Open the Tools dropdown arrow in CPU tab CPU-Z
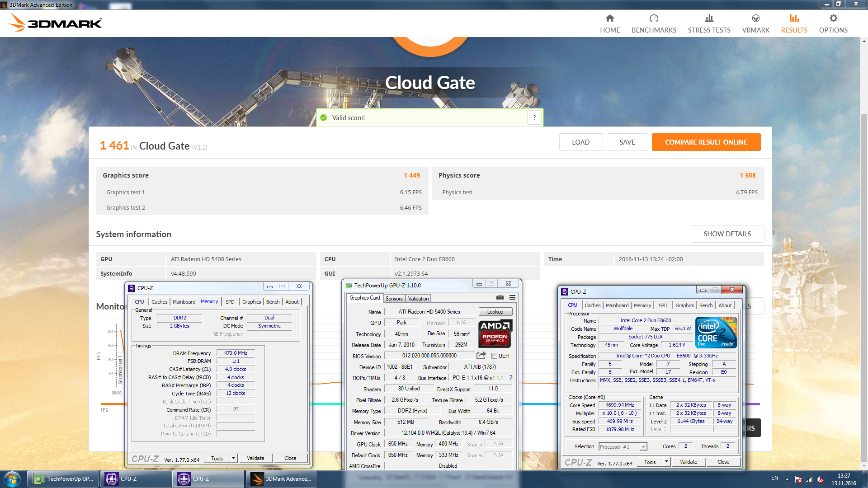Screen dimensions: 868x488 [x=666, y=462]
